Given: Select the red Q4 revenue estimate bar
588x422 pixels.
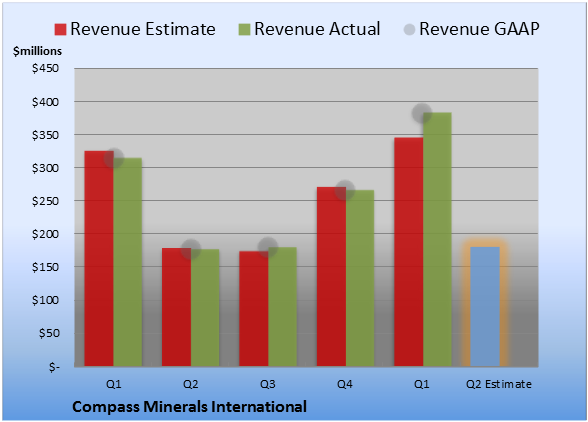Looking at the screenshot, I should (331, 277).
